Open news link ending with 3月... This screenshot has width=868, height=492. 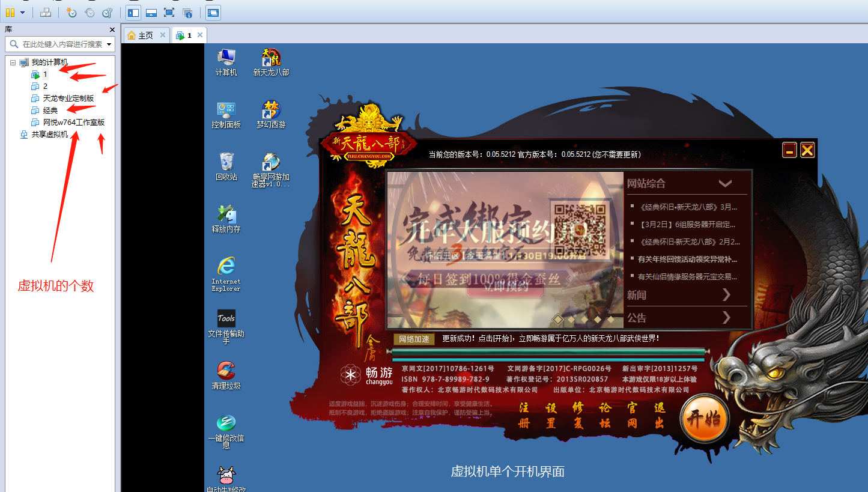pyautogui.click(x=688, y=207)
